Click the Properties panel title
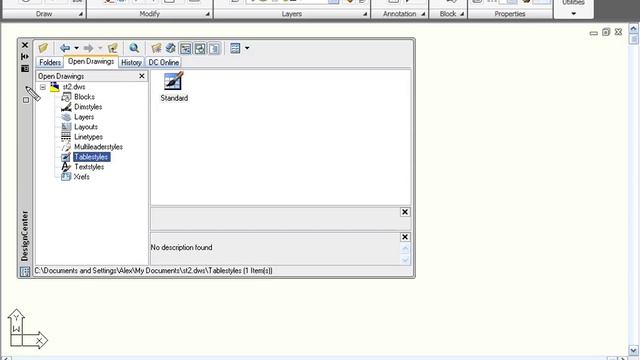Screen dimensions: 640x360 [x=510, y=14]
